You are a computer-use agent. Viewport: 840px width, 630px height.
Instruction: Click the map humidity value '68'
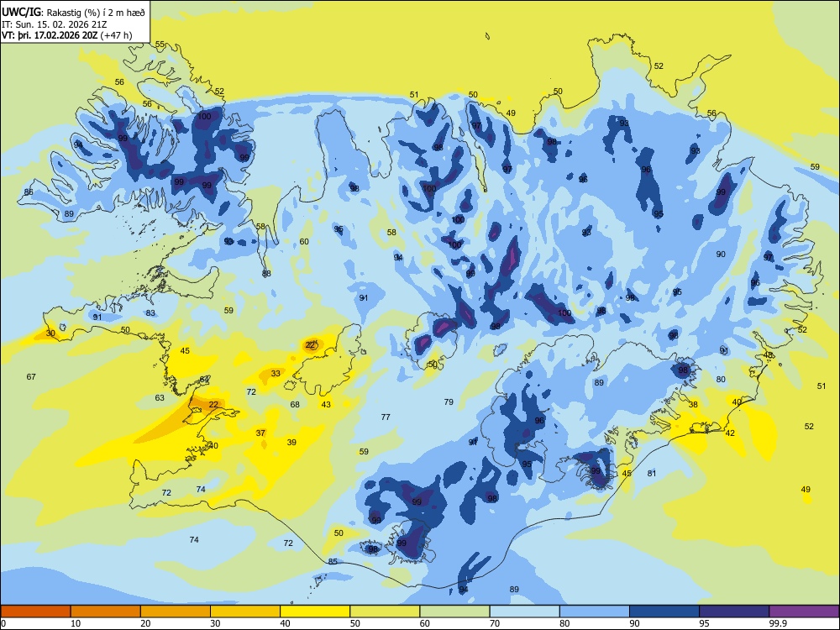[x=295, y=405]
